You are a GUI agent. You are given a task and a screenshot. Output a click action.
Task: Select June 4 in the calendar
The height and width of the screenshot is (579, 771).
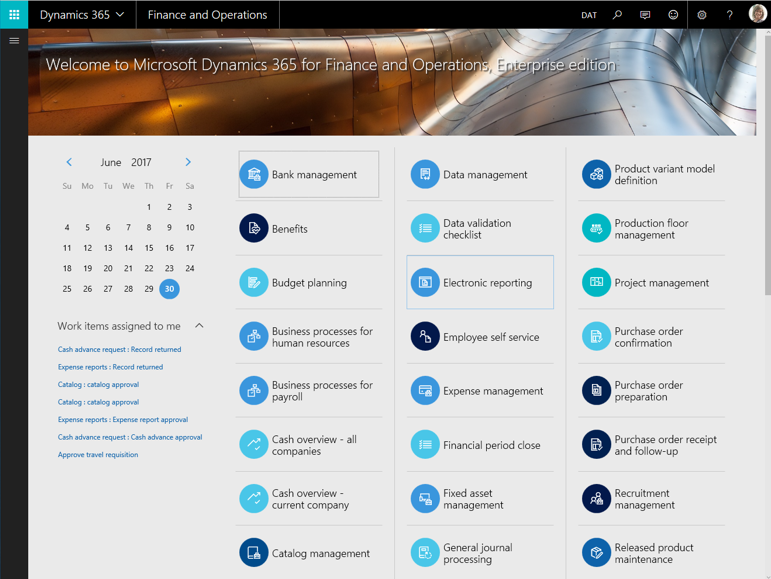coord(67,228)
